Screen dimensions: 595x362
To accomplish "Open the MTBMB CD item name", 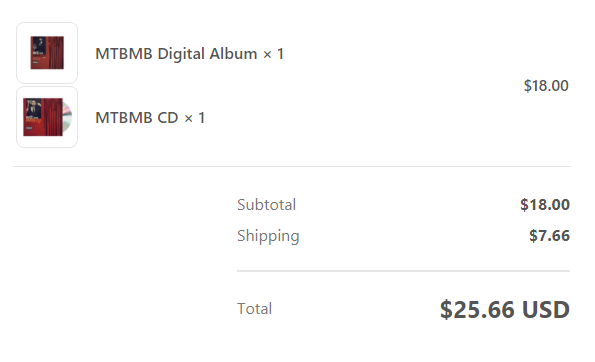I will pos(137,118).
